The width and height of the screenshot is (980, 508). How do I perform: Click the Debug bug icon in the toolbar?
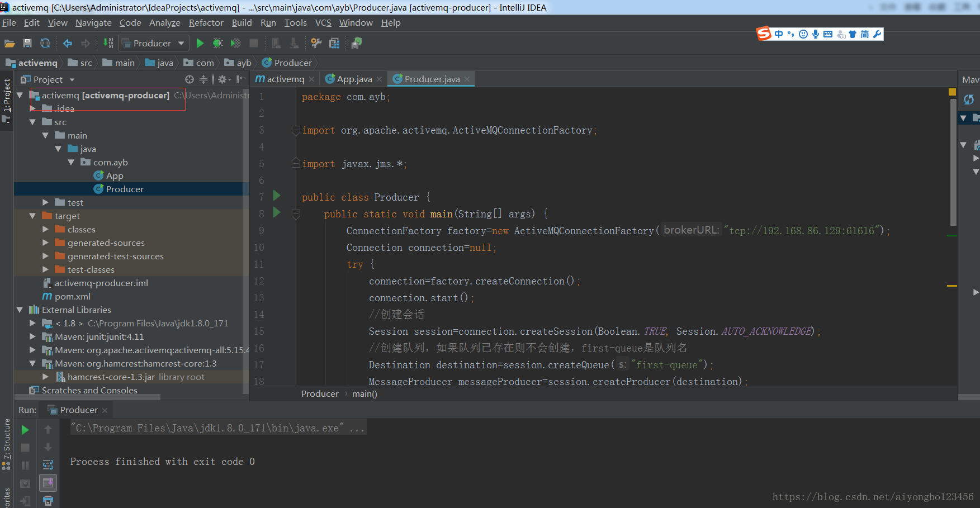coord(218,43)
